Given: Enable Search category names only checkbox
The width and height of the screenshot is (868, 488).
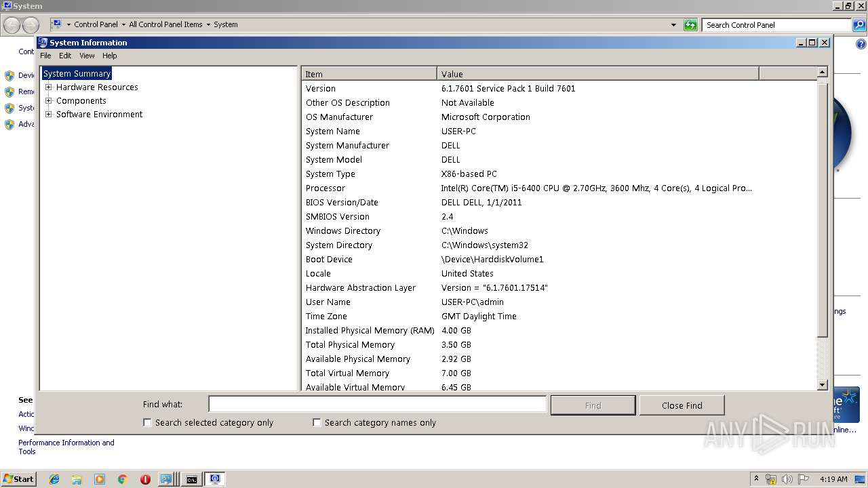Looking at the screenshot, I should pyautogui.click(x=317, y=422).
